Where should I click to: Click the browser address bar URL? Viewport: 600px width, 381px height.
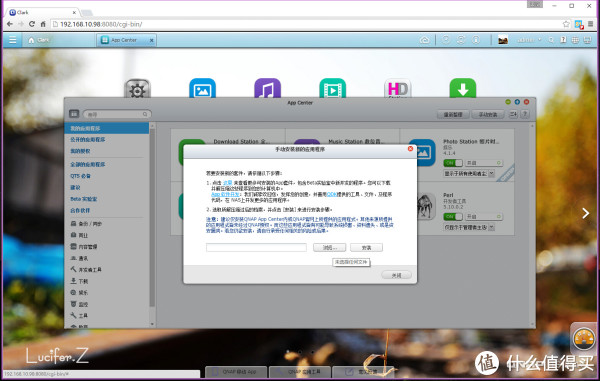[x=101, y=24]
